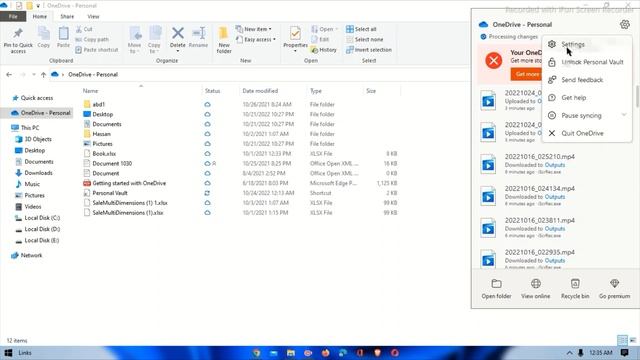Click the Windows Start button
The width and height of the screenshot is (640, 360).
[8, 353]
